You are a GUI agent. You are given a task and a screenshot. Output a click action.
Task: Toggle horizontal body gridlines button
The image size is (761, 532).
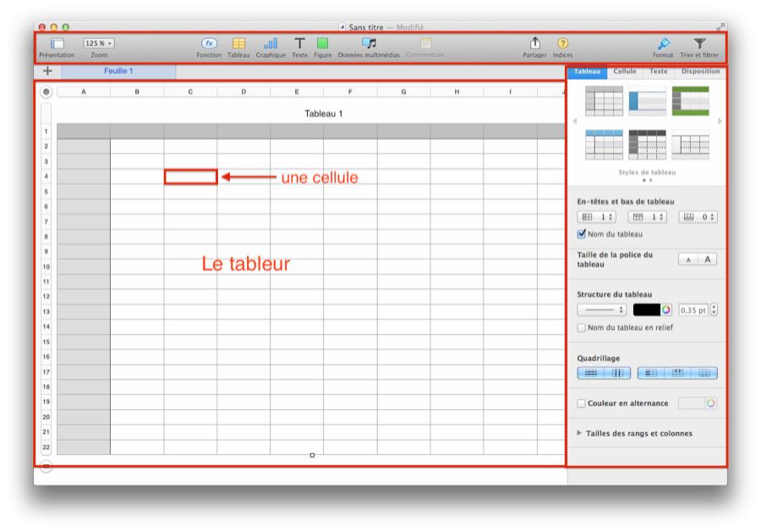(591, 373)
